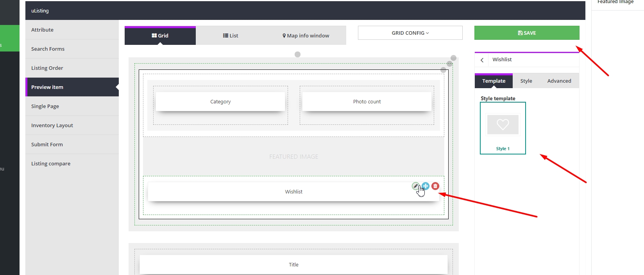Click the gray circle handle above grid canvas
Image resolution: width=644 pixels, height=275 pixels.
coord(297,54)
